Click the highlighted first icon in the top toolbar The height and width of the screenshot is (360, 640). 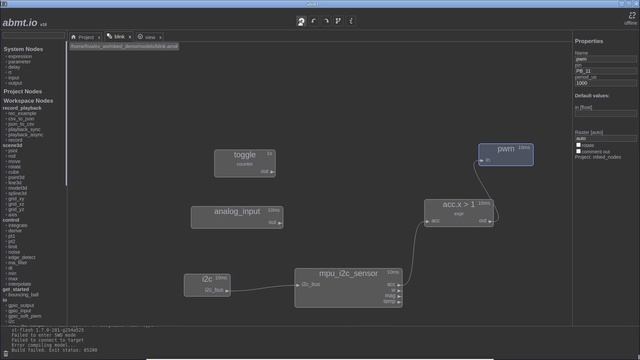pyautogui.click(x=301, y=21)
